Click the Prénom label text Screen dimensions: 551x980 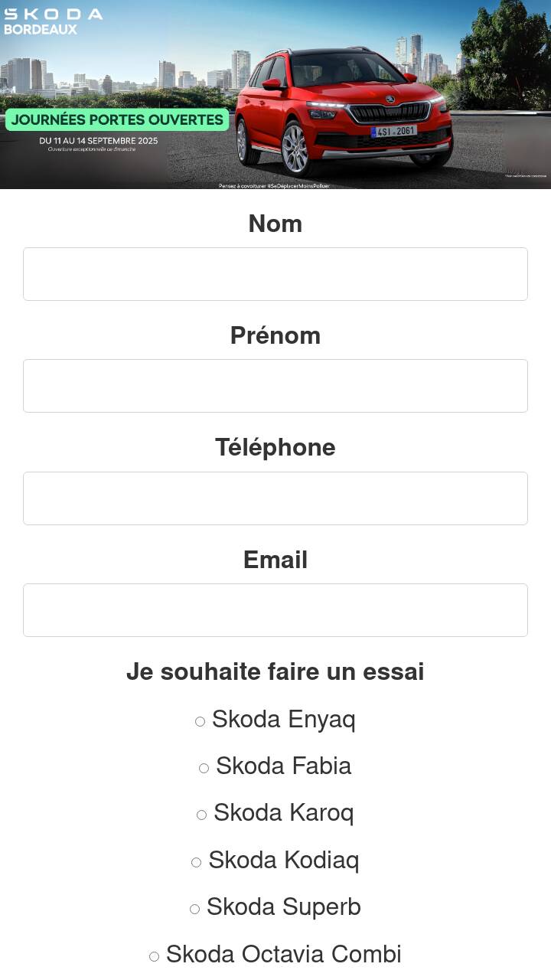click(x=275, y=335)
